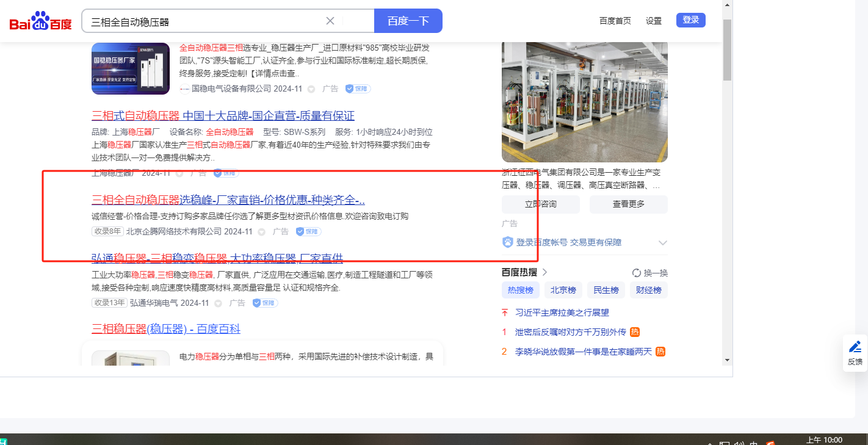Click the Baidu logo
The height and width of the screenshot is (445, 868).
[40, 21]
